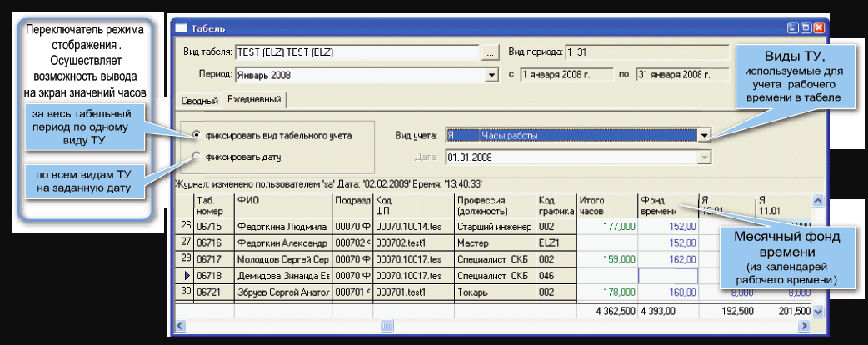Select 'фиксировать дату' radio option
868x345 pixels.
coord(197,155)
